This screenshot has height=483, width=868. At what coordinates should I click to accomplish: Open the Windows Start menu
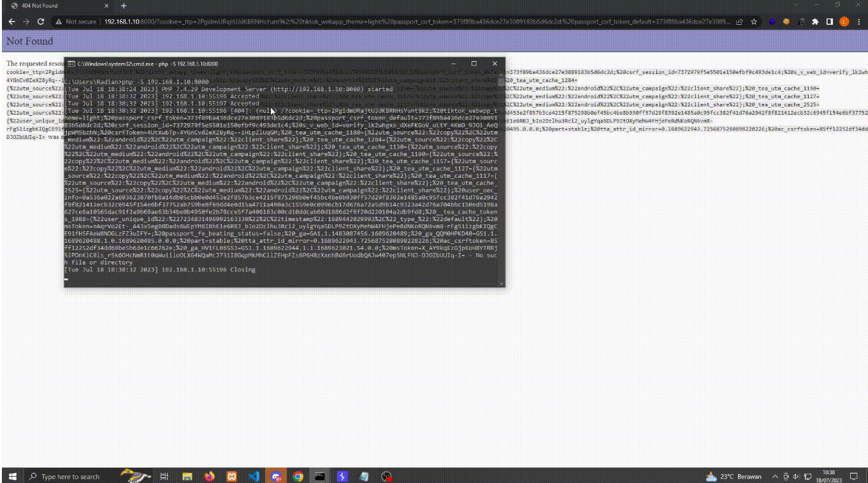11,476
